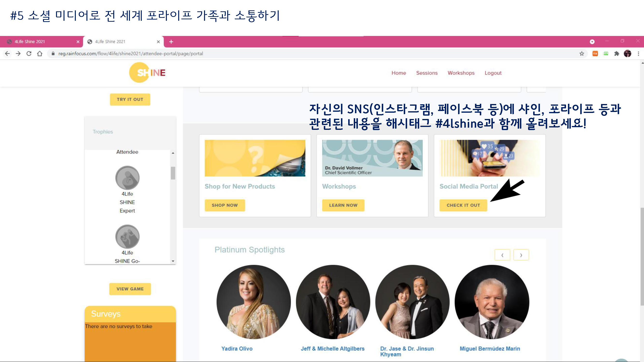Click the Jeff & Michelle Altgilbers name link
Screen dimensions: 644x362
333,348
